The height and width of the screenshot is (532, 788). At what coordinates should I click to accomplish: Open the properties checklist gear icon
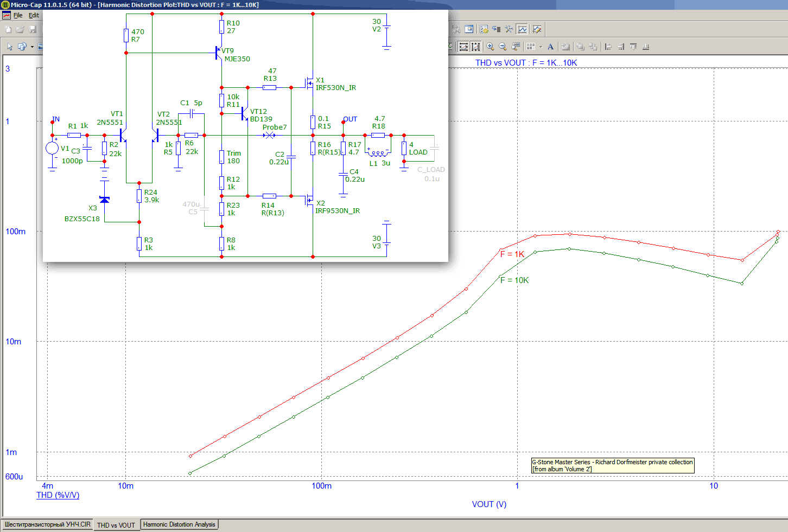[x=484, y=29]
